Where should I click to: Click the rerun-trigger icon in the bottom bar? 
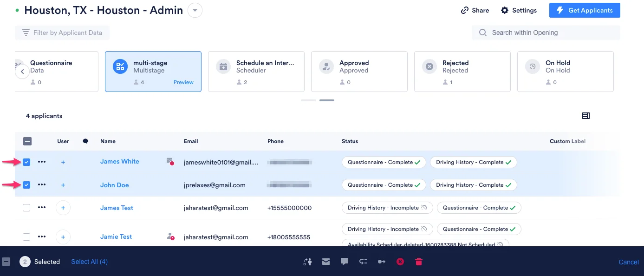pos(363,262)
